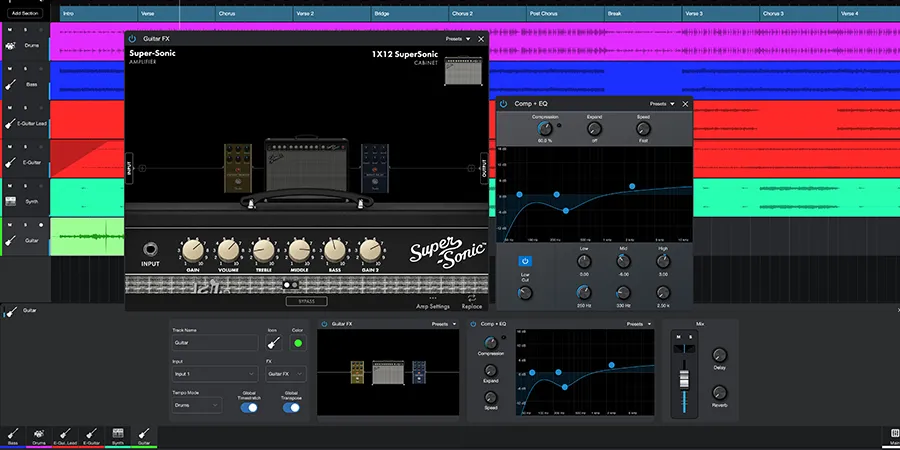Toggle Guitar FX window power button

pos(132,39)
